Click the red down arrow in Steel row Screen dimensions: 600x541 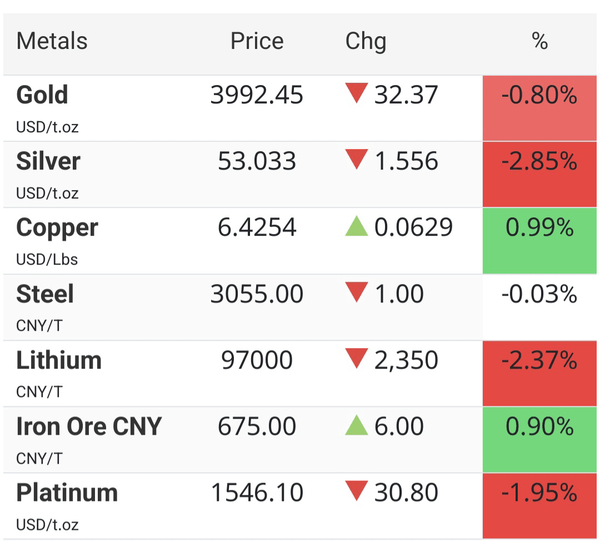tap(356, 292)
